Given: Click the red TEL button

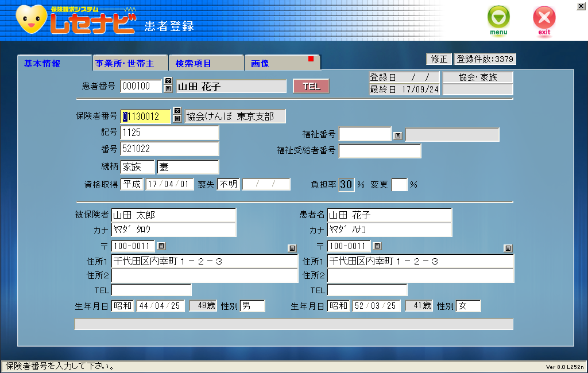Looking at the screenshot, I should click(311, 86).
